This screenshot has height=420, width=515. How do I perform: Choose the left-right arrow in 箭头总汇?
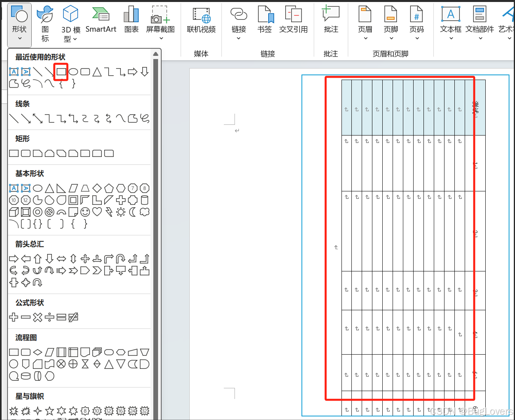click(x=61, y=259)
